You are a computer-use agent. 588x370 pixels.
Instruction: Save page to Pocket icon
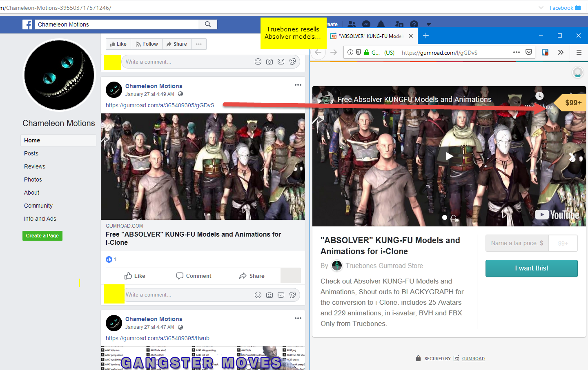pyautogui.click(x=529, y=52)
